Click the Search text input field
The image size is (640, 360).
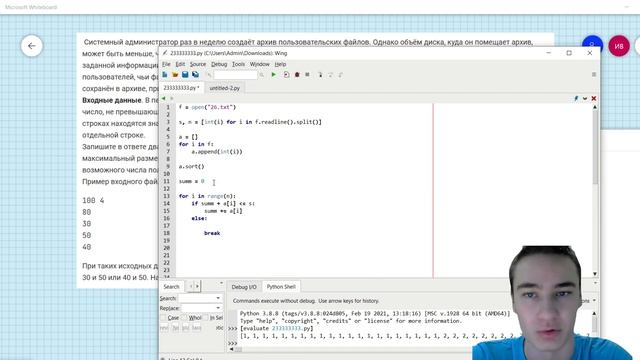pyautogui.click(x=200, y=298)
